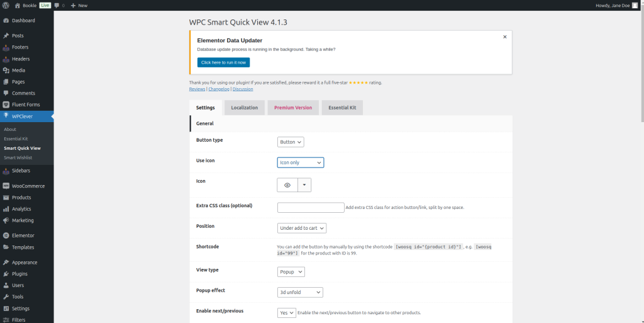The width and height of the screenshot is (644, 323).
Task: Click the Comments icon in sidebar
Action: click(x=6, y=93)
